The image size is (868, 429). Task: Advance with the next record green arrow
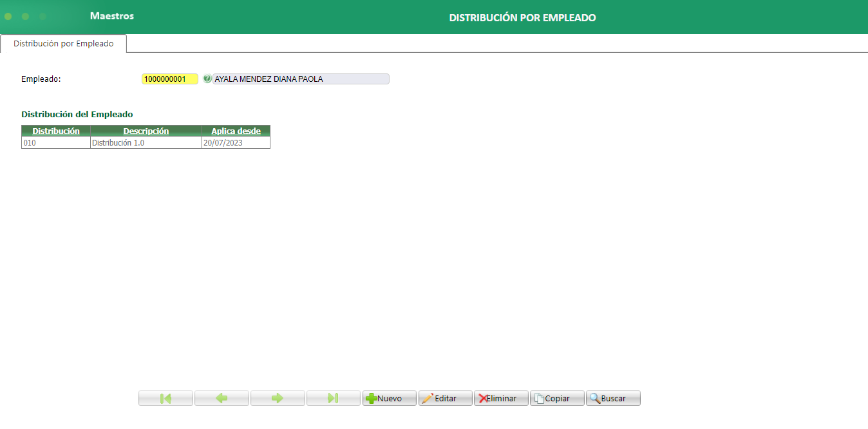(x=278, y=397)
